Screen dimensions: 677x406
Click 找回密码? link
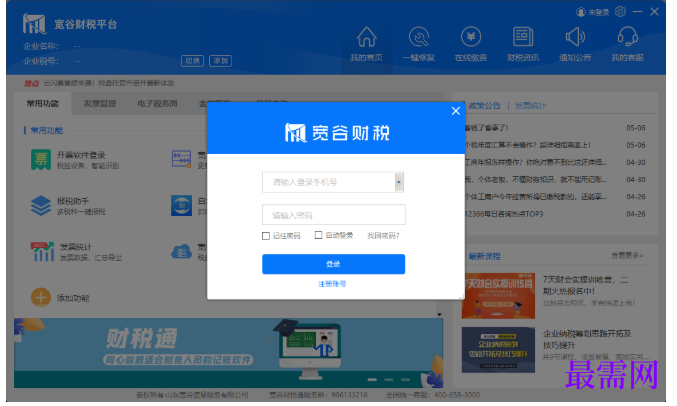click(x=383, y=235)
